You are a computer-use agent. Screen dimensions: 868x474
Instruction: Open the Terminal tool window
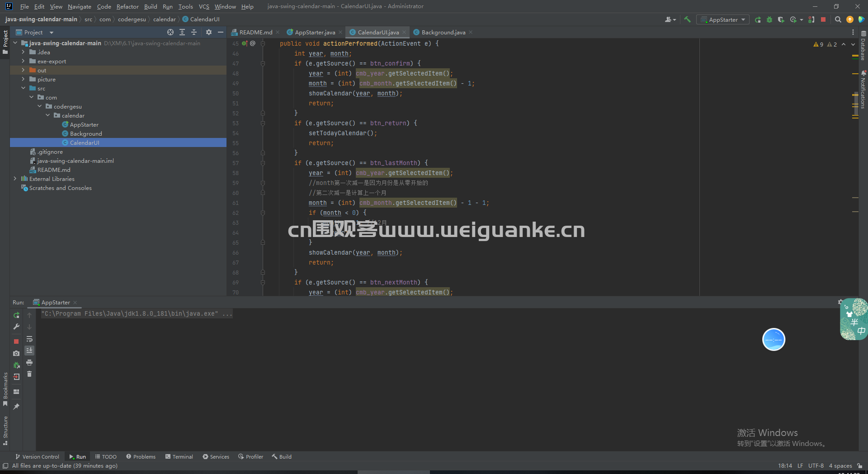pyautogui.click(x=179, y=457)
